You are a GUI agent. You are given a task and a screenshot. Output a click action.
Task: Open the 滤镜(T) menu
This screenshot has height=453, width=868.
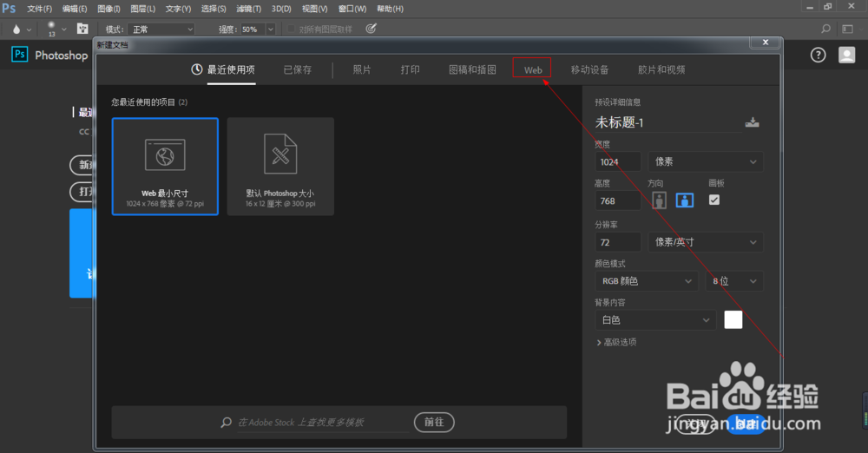(248, 9)
